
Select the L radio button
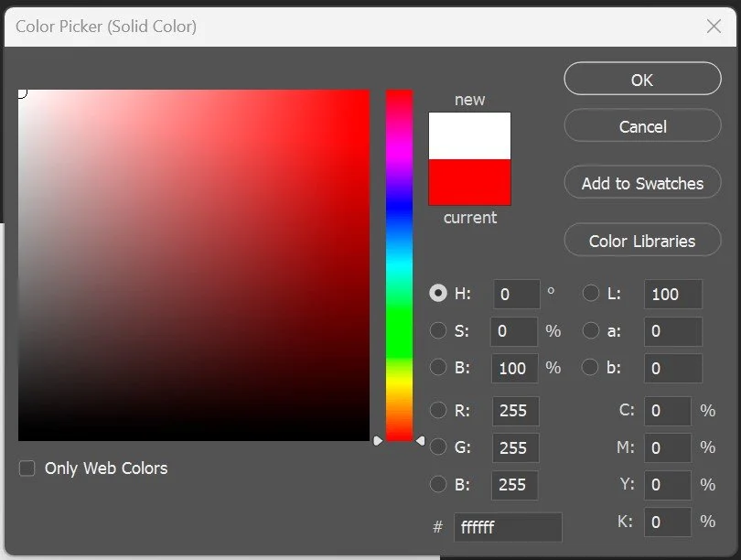590,293
